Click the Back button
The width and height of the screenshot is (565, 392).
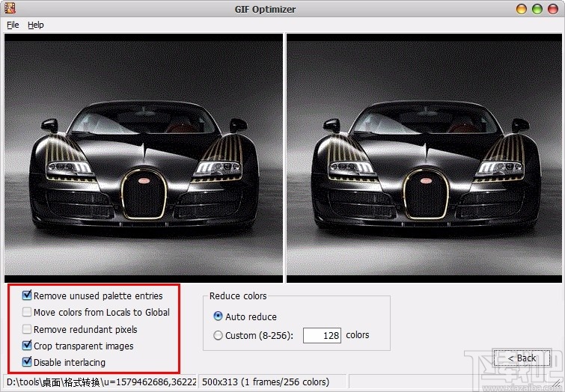point(522,358)
